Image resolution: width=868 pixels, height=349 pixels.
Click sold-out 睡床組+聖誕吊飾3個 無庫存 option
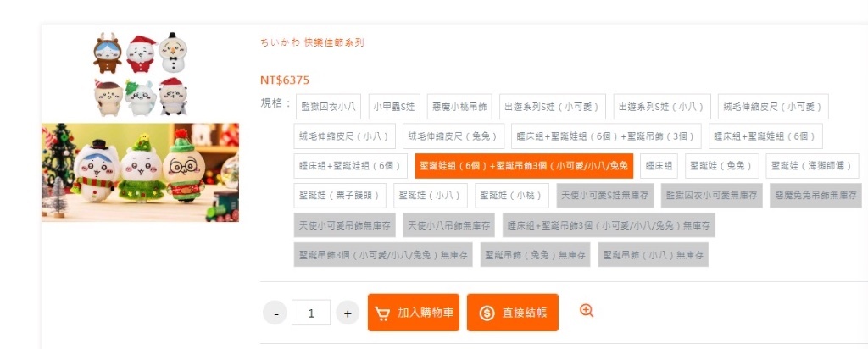point(609,225)
